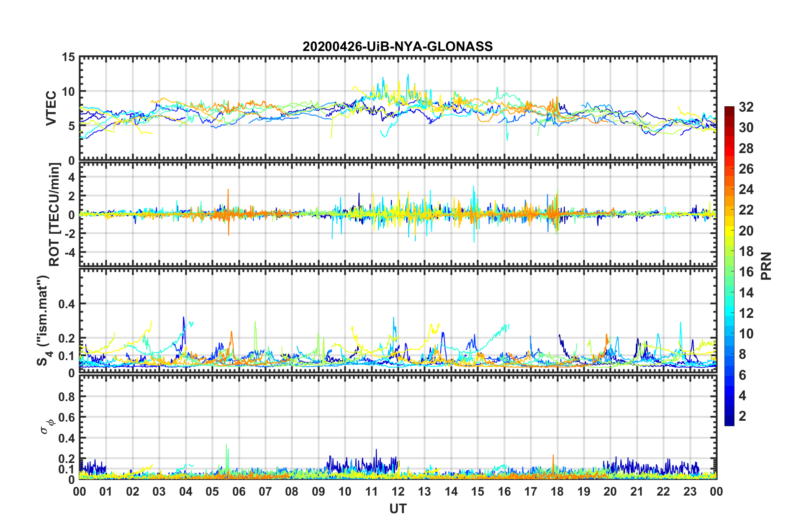
Task: Click colorbar tick label 32
Action: [746, 107]
